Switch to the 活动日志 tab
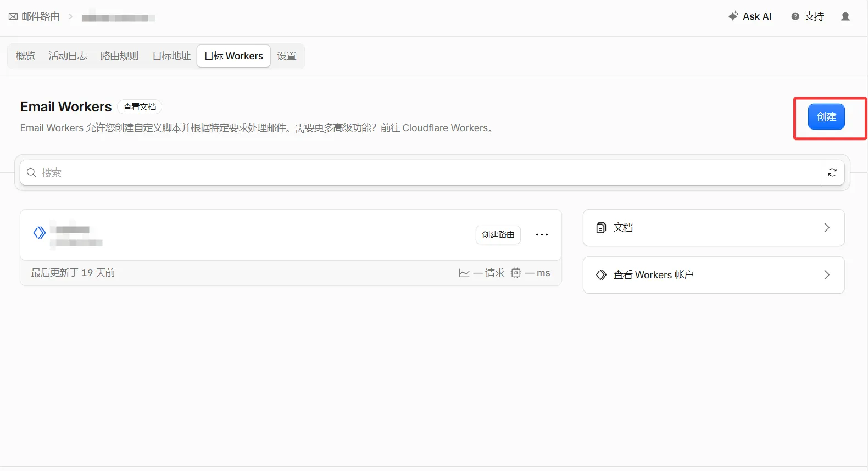This screenshot has width=868, height=471. point(68,56)
